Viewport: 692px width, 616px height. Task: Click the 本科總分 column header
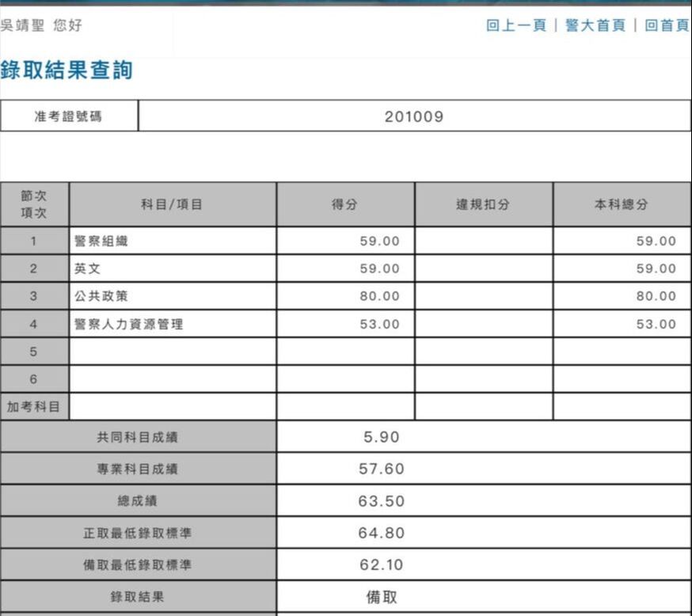[x=621, y=203]
